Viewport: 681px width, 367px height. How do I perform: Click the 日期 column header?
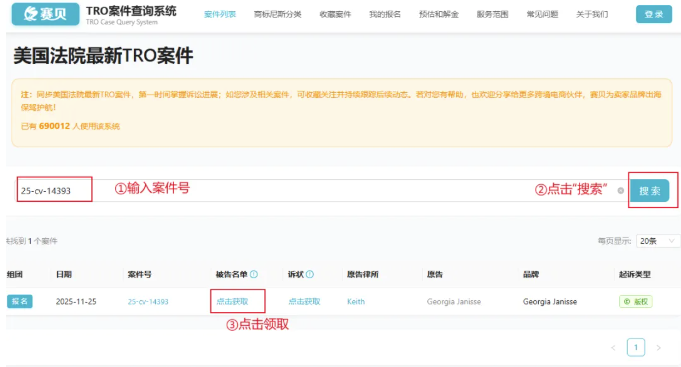click(x=64, y=274)
